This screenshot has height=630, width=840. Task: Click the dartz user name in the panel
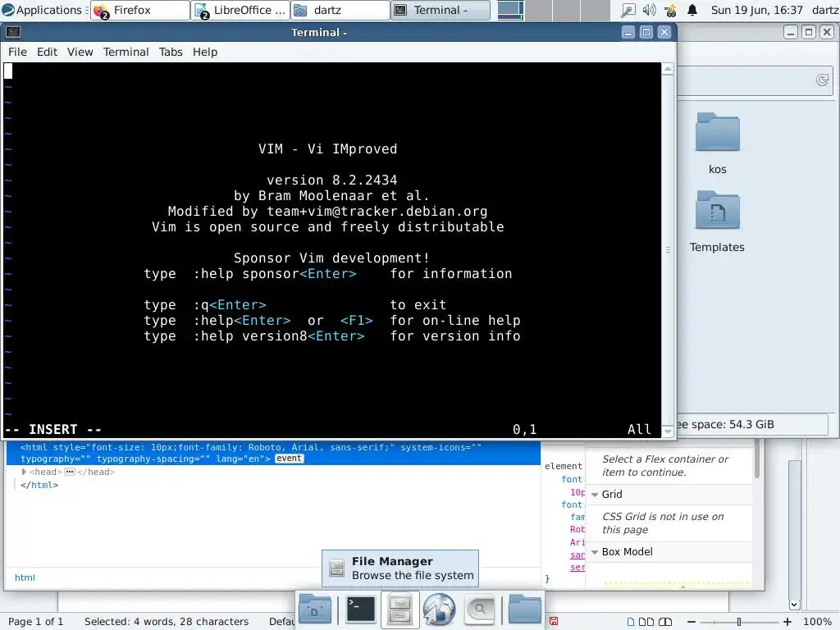(825, 10)
